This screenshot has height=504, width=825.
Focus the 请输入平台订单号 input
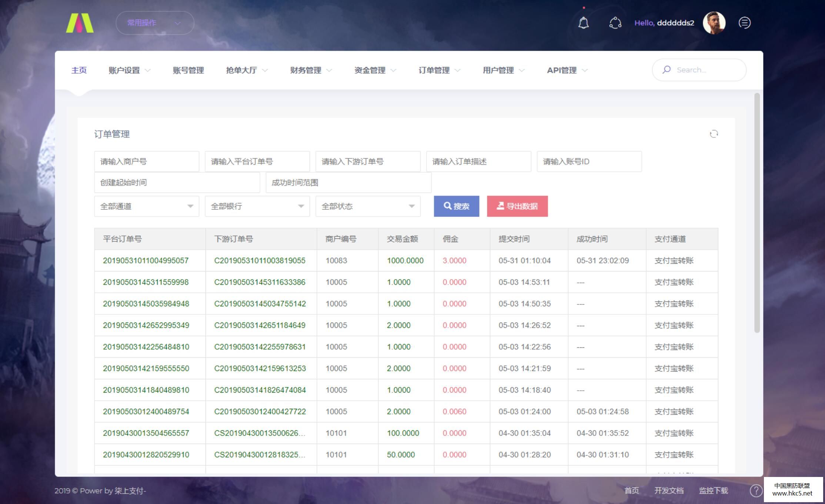[x=257, y=161]
